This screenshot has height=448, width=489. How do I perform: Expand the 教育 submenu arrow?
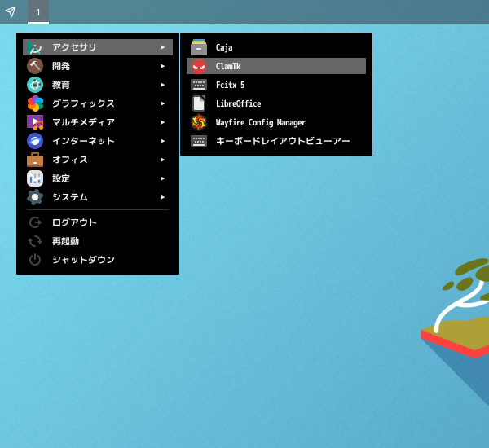point(163,85)
